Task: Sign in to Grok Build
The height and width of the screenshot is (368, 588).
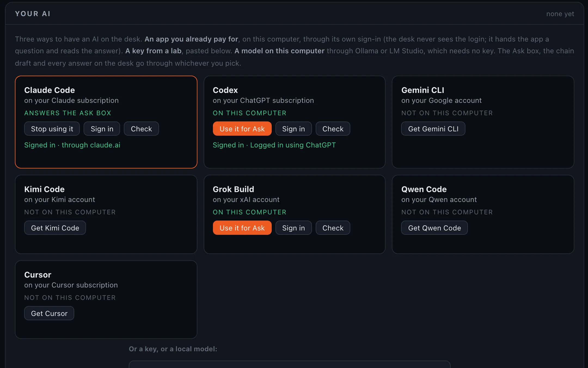Action: click(x=293, y=228)
